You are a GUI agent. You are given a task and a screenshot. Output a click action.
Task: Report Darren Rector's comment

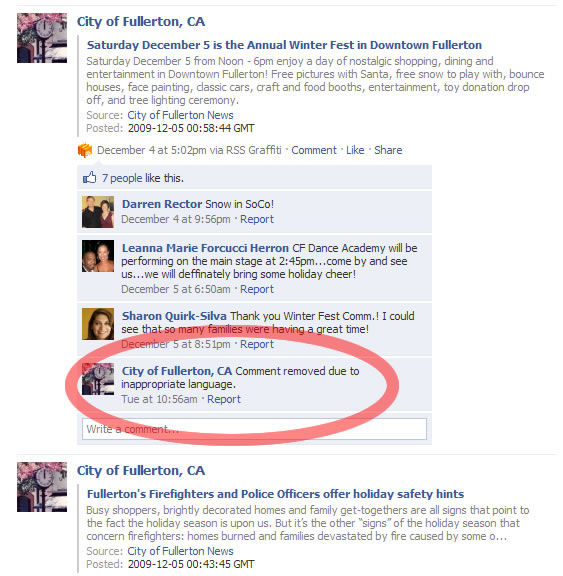coord(257,219)
